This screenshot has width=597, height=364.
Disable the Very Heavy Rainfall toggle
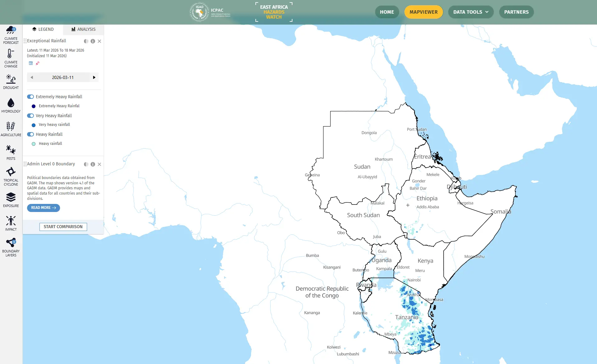[x=30, y=116]
